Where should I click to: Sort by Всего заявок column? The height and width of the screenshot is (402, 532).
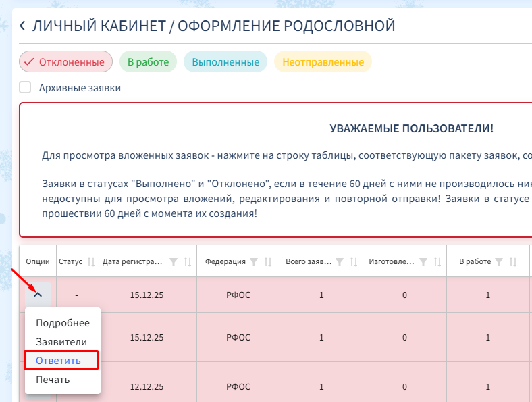click(x=354, y=262)
